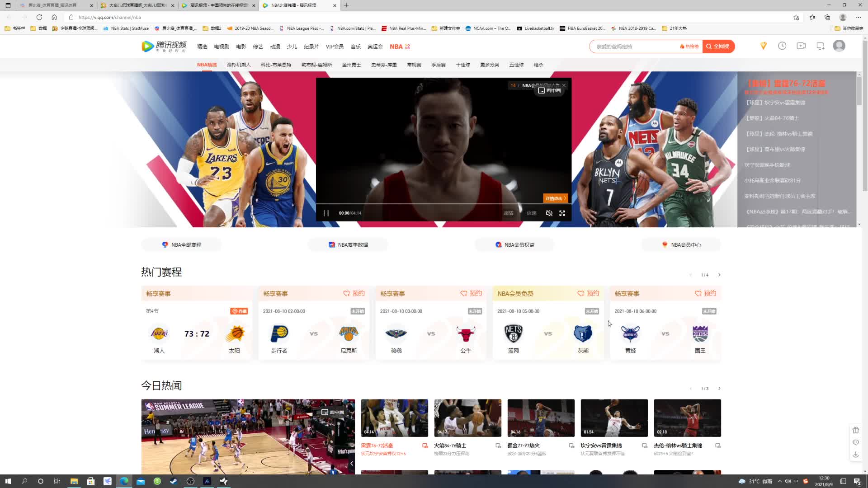Open the 超清 quality selector
Viewport: 868px width, 488px height.
click(x=509, y=213)
